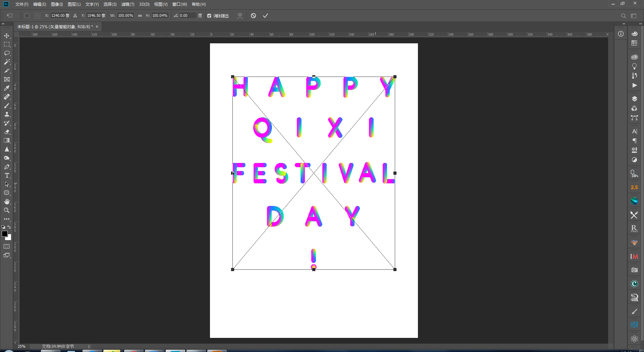
Task: Toggle relative positioning triangle button
Action: 75,15
